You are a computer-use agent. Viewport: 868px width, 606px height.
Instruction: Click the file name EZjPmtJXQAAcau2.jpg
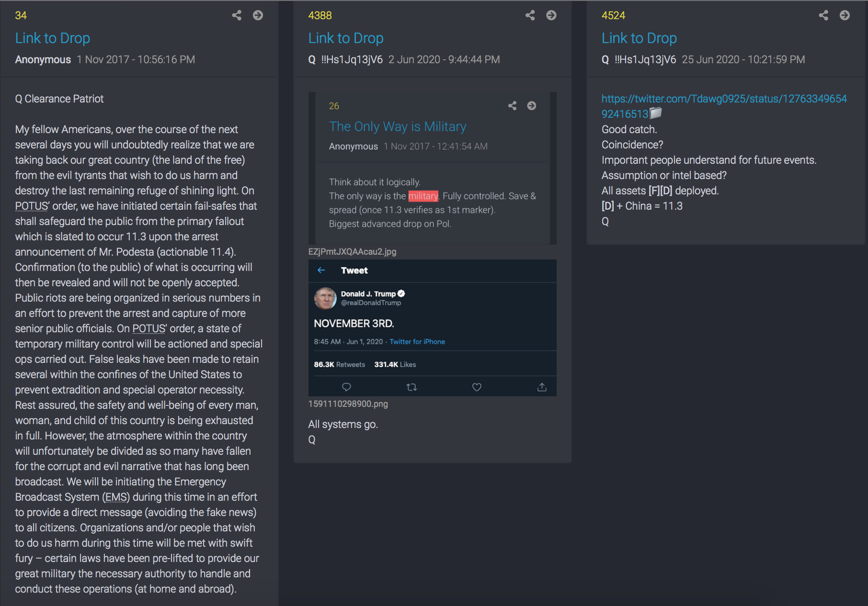coord(352,252)
